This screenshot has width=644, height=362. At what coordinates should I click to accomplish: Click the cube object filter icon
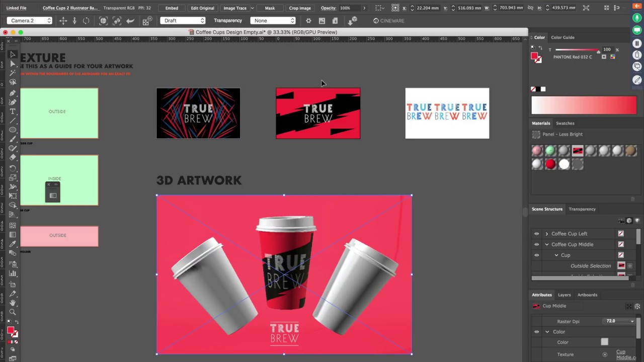click(629, 221)
